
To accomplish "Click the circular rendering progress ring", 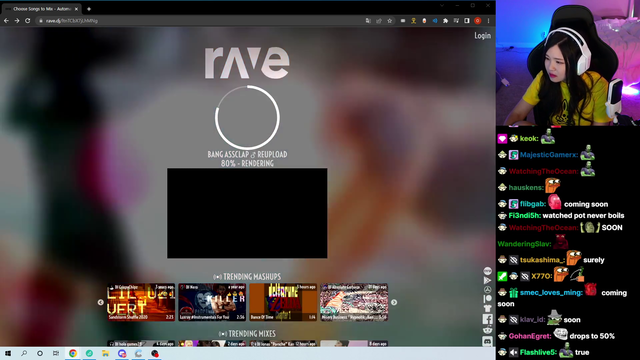I will coord(247,118).
